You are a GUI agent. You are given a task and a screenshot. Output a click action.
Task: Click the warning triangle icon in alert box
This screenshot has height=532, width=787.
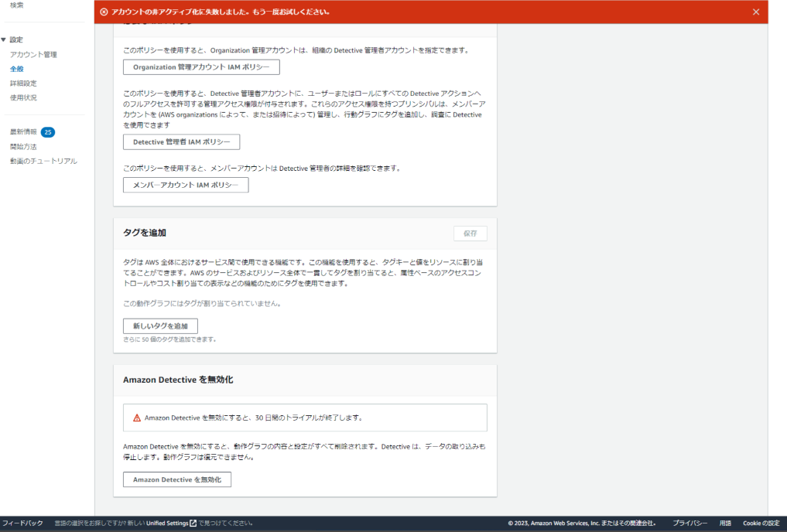136,418
